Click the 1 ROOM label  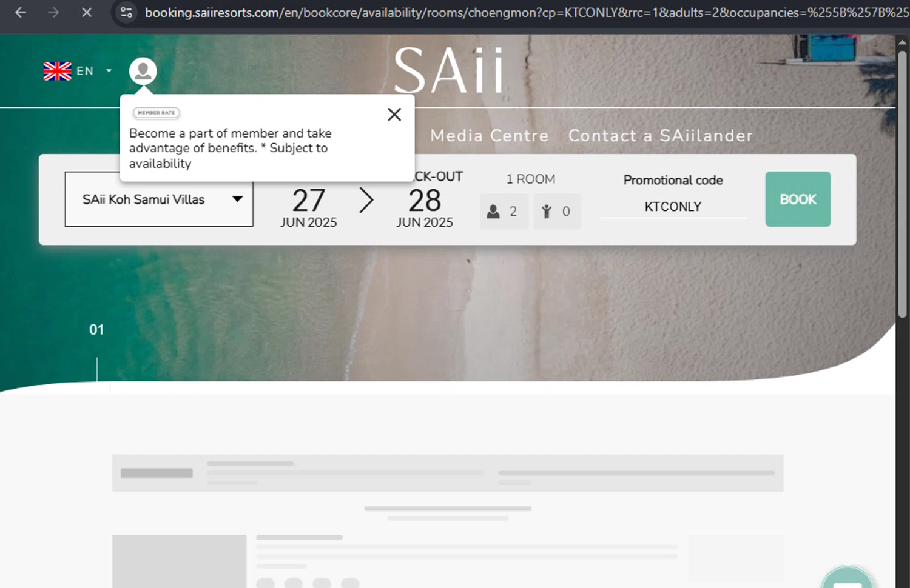[531, 179]
